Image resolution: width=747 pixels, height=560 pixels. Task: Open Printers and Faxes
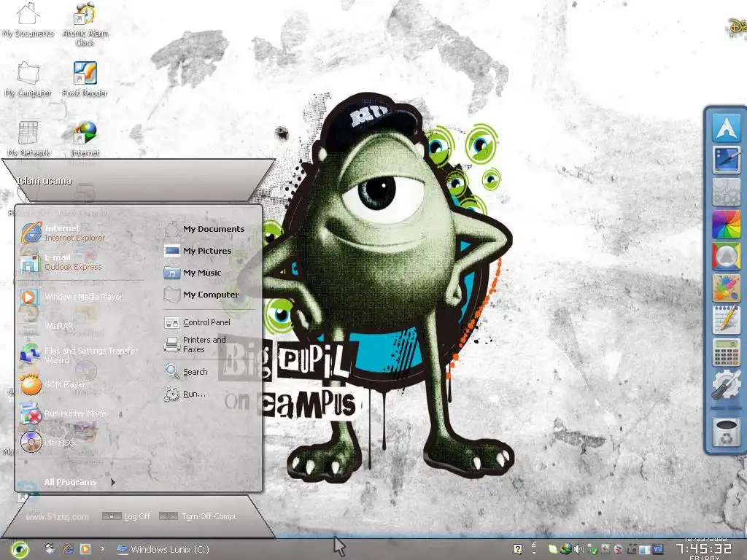[196, 344]
